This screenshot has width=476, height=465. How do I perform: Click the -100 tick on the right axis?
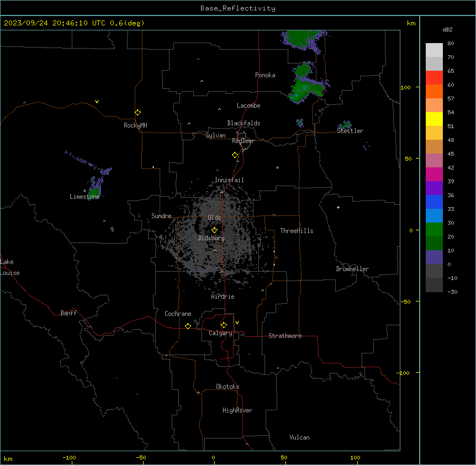click(404, 373)
